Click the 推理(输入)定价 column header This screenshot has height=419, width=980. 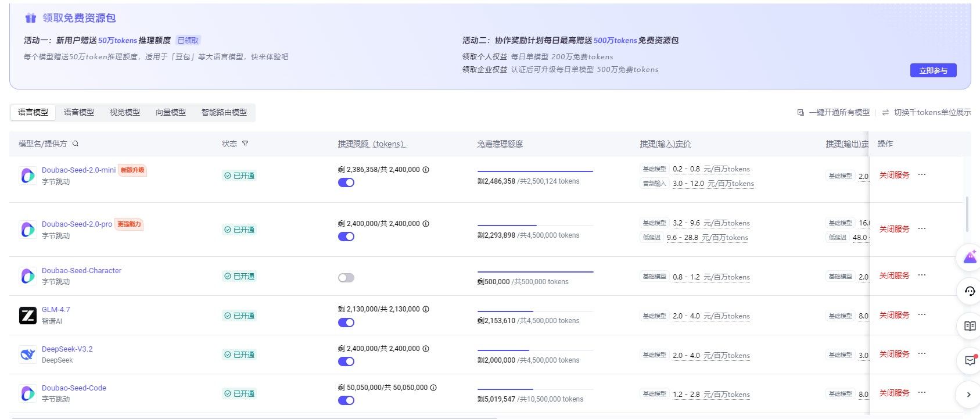(x=665, y=144)
